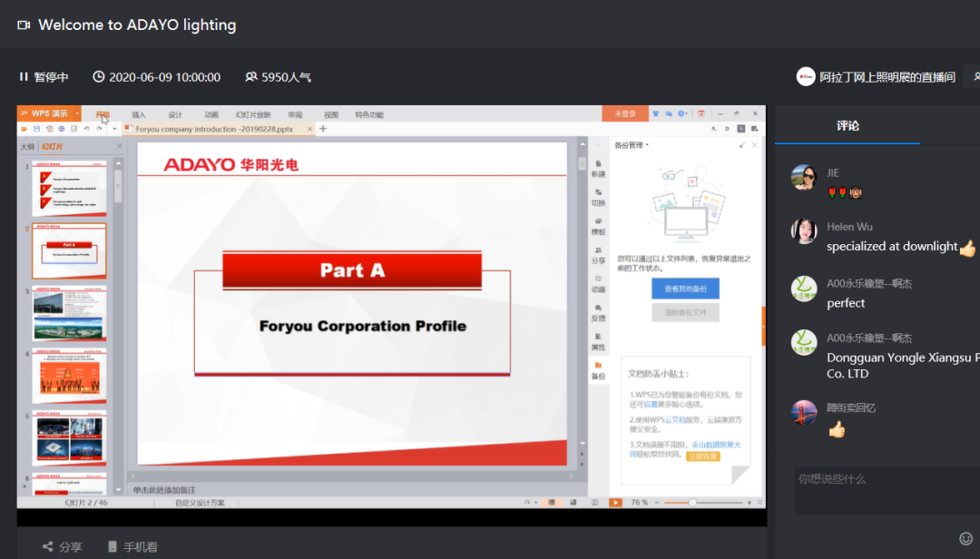This screenshot has width=980, height=559.
Task: Click the open folder icon in WPS toolbar
Action: 24,129
